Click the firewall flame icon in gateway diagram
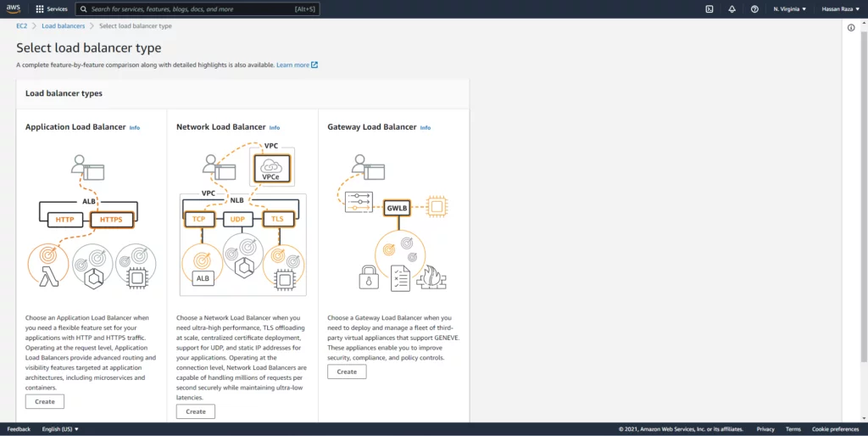The height and width of the screenshot is (436, 868). pos(431,277)
